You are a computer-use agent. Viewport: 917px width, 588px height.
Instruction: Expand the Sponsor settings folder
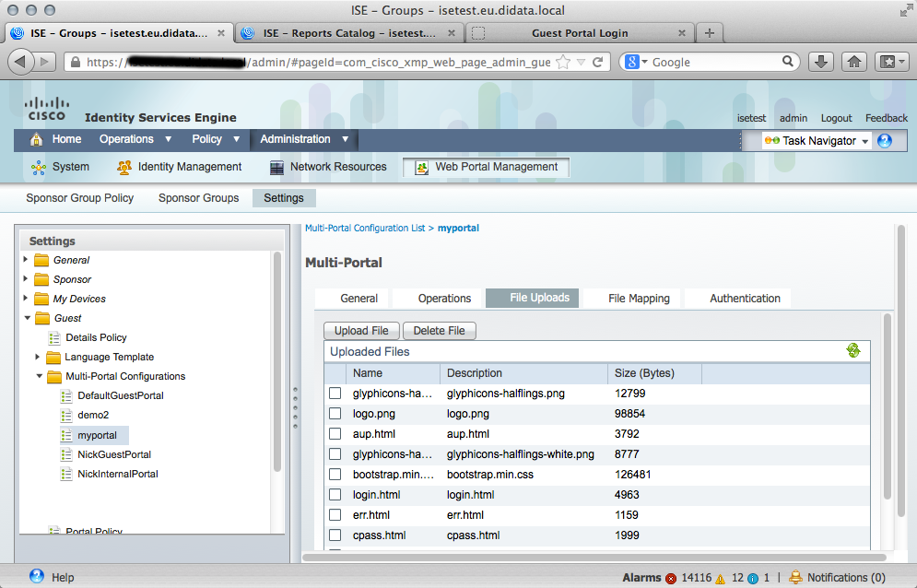[25, 278]
